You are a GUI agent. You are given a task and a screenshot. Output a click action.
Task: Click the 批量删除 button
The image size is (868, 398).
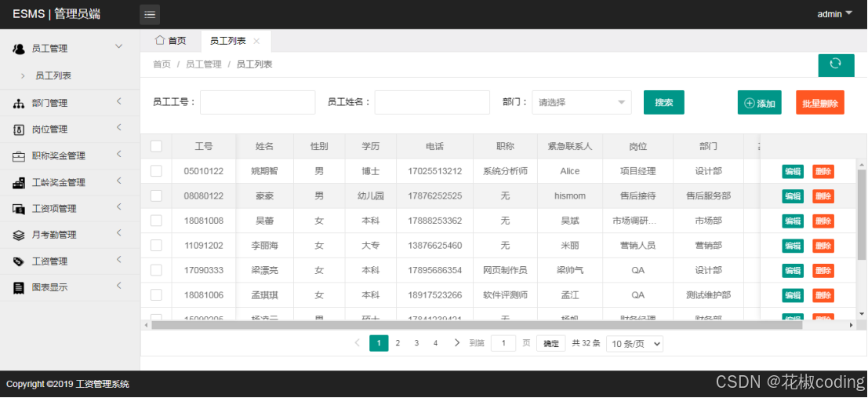tap(820, 103)
